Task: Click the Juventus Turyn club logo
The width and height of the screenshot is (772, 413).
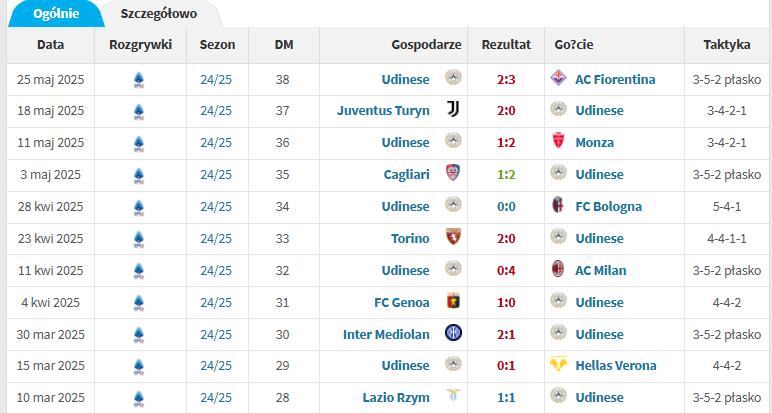Action: (x=453, y=109)
